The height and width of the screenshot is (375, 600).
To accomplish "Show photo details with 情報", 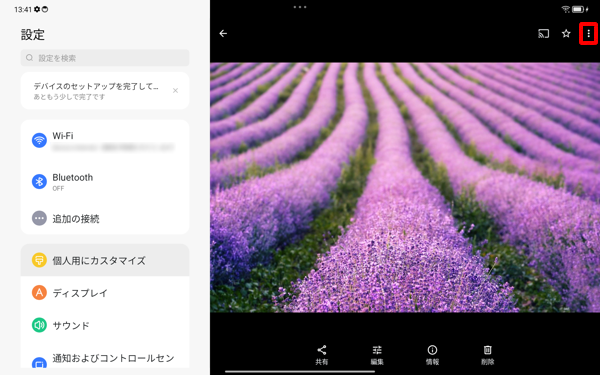I will (x=432, y=355).
